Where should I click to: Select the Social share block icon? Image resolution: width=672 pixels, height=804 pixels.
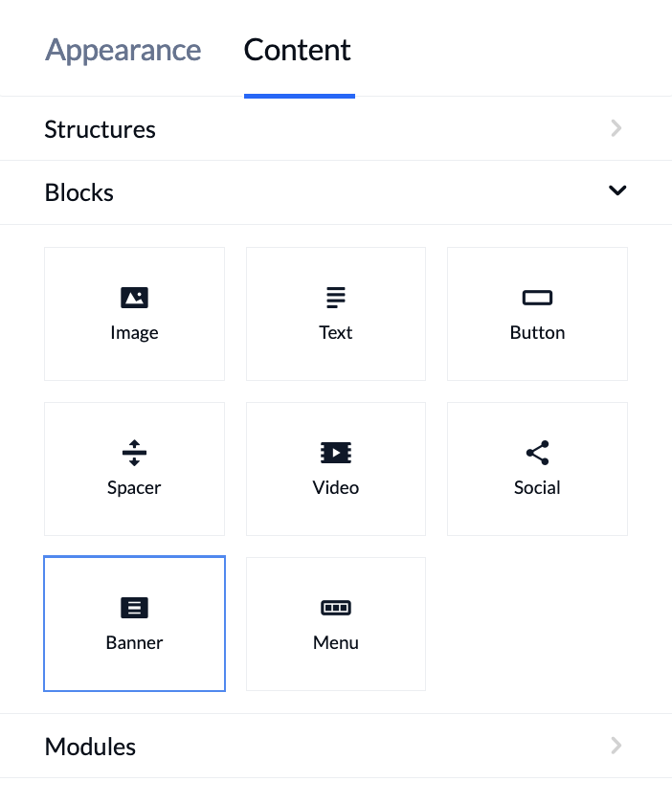(x=537, y=453)
